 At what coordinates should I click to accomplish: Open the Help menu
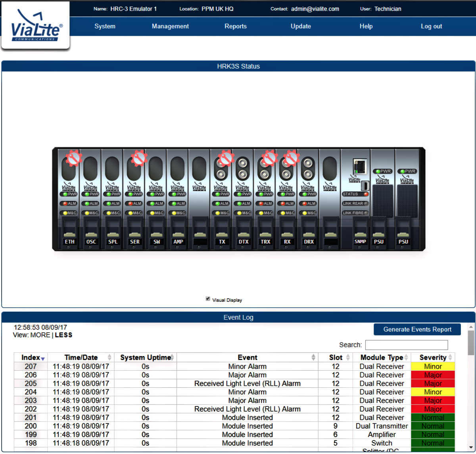click(366, 26)
